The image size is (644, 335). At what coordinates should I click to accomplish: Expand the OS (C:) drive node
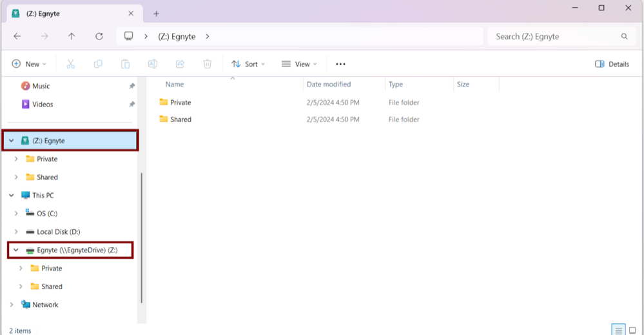coord(16,214)
